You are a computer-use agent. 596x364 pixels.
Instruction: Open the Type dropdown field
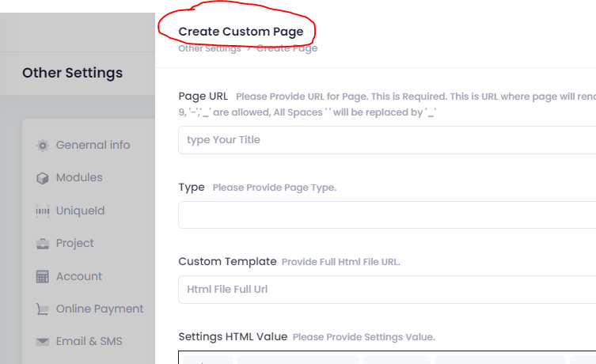386,214
